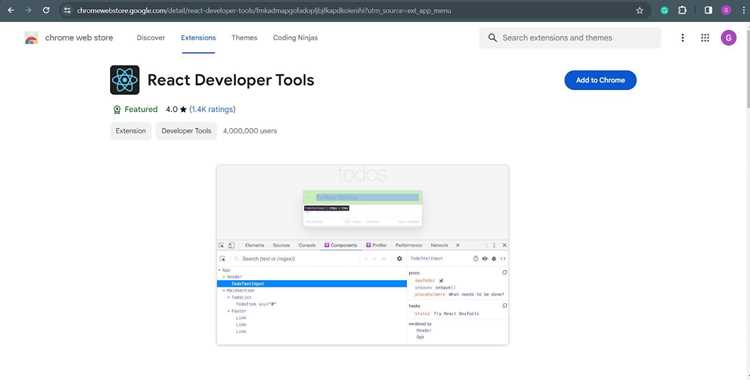Screen dimensions: 750x380
Task: Open the browser side panel
Action: (x=708, y=10)
